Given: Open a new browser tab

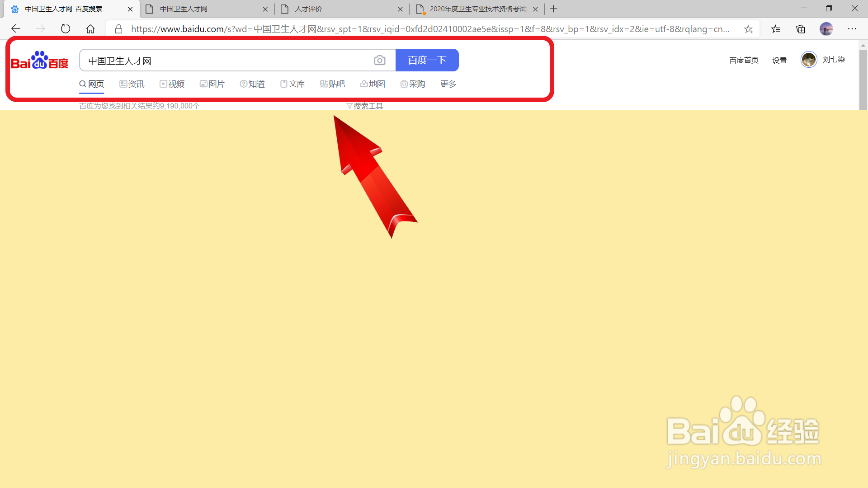Looking at the screenshot, I should tap(553, 9).
